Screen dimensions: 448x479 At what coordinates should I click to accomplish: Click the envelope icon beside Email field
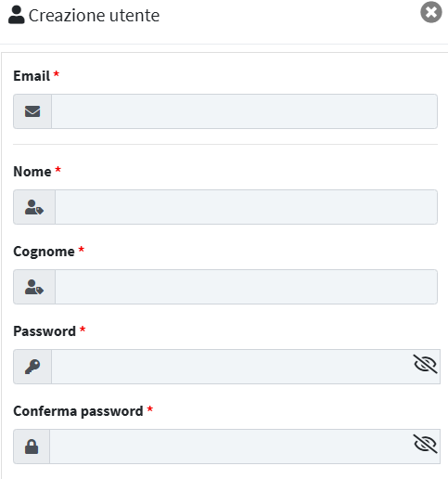pos(32,111)
